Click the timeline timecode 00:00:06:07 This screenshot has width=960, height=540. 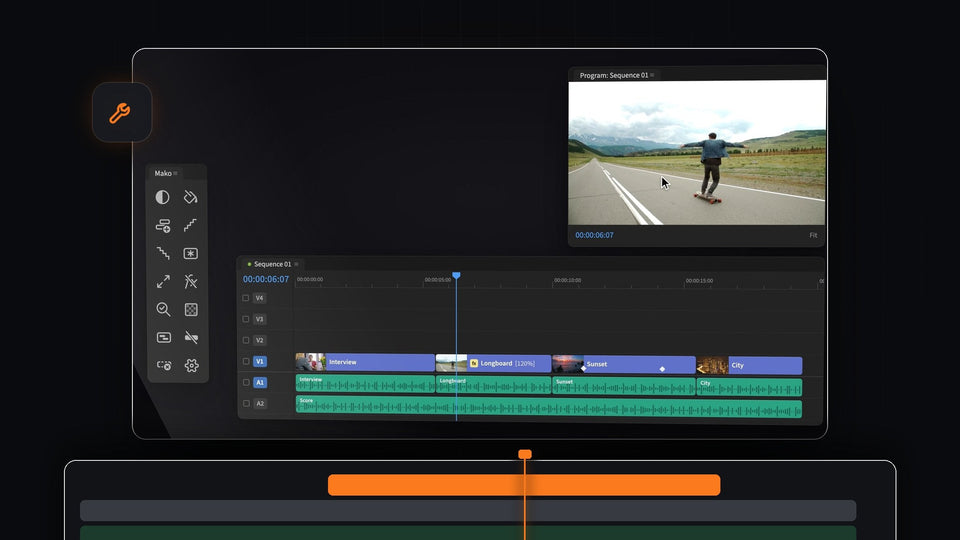pos(266,279)
